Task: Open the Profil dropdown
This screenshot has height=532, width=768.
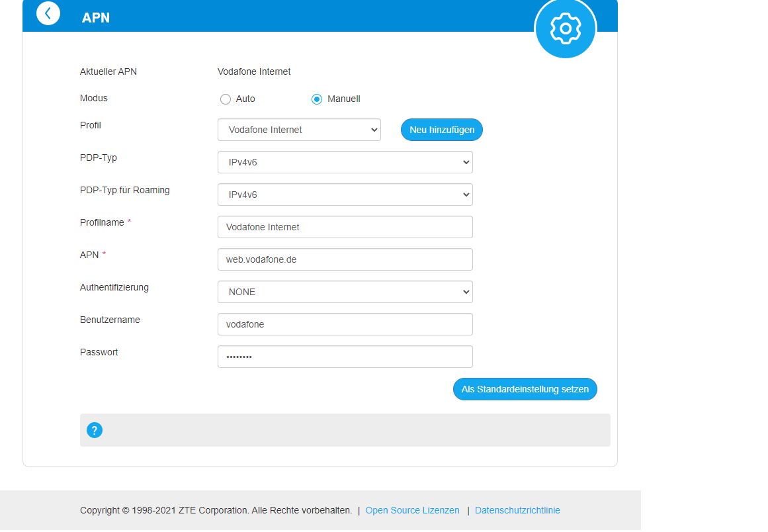Action: pyautogui.click(x=299, y=130)
